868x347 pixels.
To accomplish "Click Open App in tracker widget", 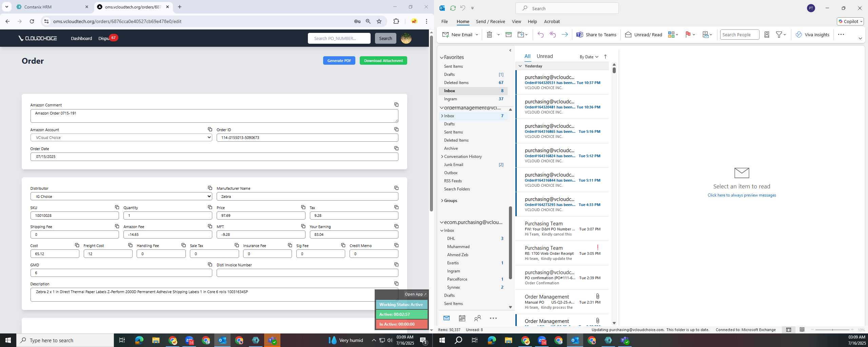I will pyautogui.click(x=415, y=294).
